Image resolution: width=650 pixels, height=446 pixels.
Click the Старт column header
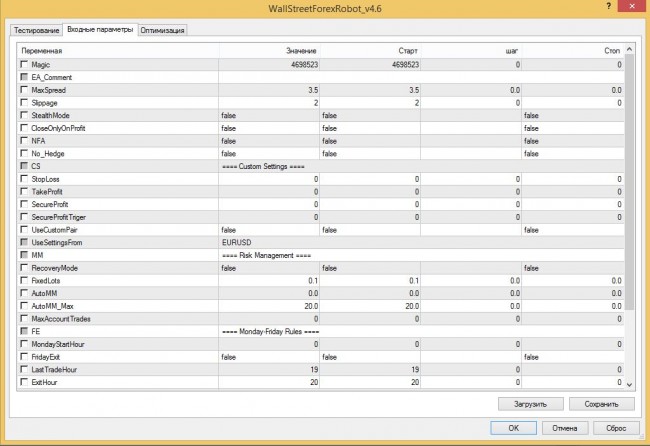(370, 51)
